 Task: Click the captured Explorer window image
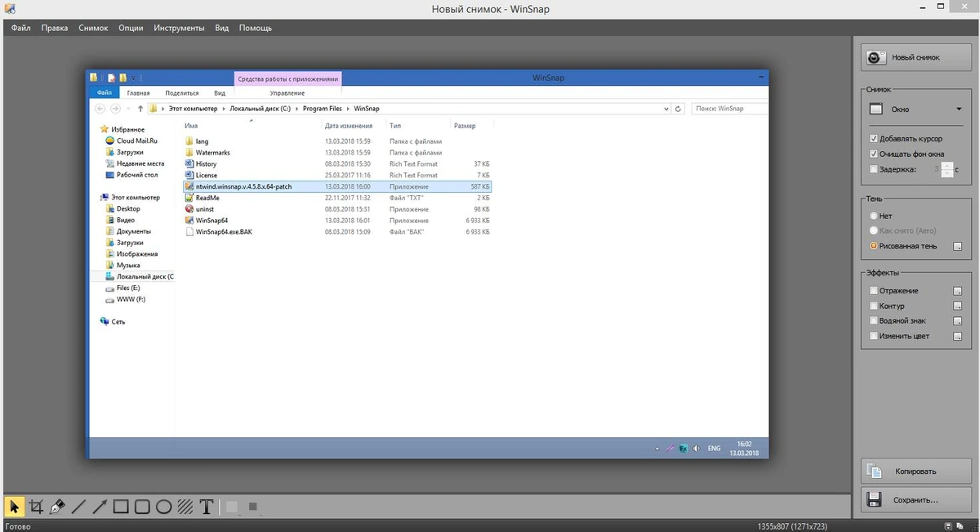(x=427, y=265)
